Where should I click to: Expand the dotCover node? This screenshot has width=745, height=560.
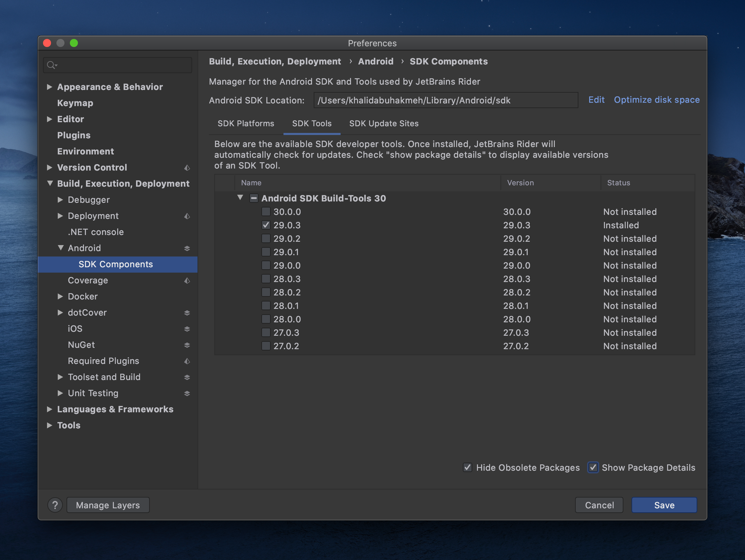pyautogui.click(x=60, y=313)
